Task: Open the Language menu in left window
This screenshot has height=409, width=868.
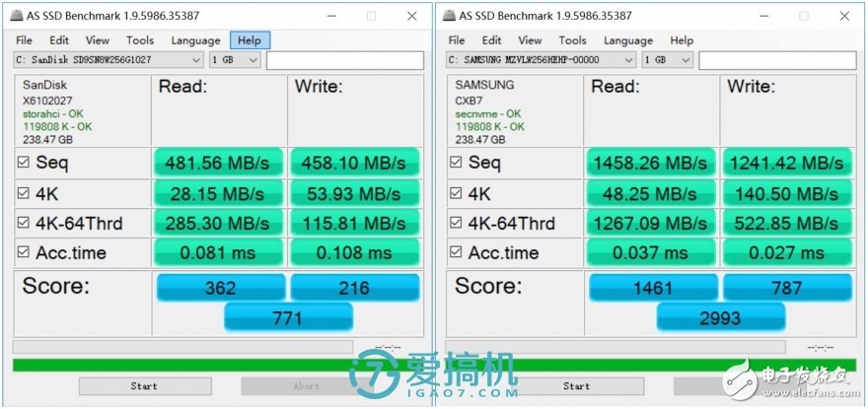Action: (x=195, y=40)
